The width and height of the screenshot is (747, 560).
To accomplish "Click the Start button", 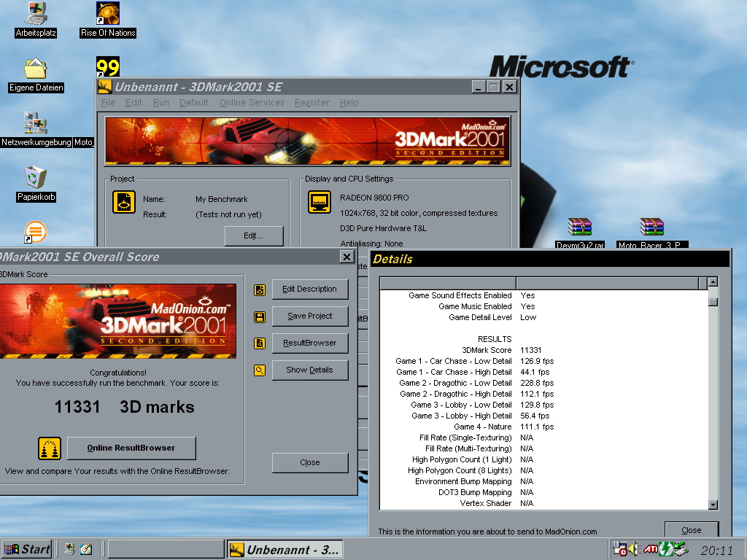I will (27, 550).
